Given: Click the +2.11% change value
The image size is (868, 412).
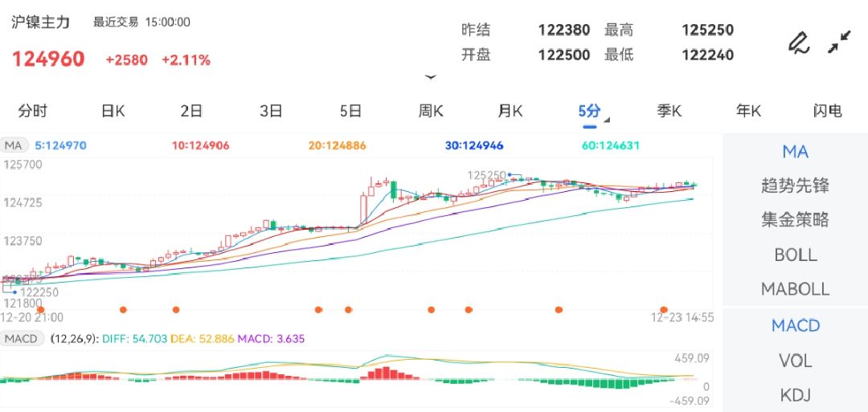Looking at the screenshot, I should pyautogui.click(x=186, y=60).
